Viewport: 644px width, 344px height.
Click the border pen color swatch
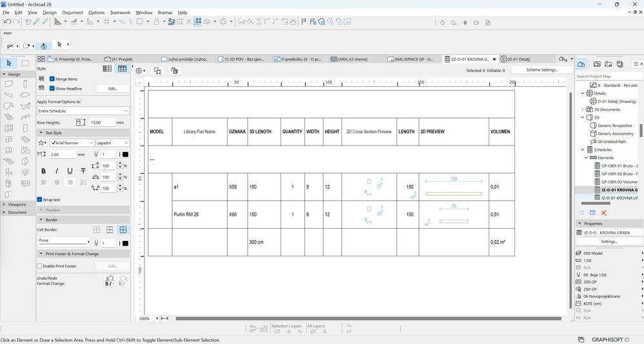(125, 243)
